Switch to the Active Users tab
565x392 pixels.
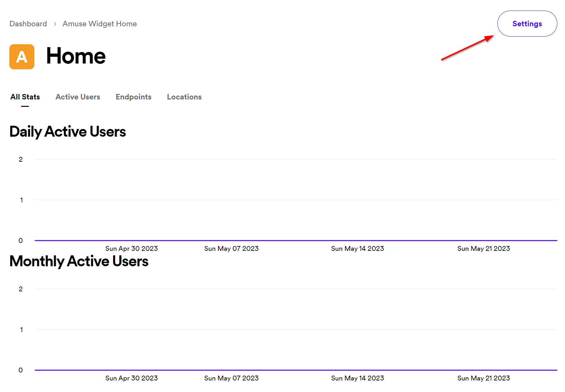click(78, 97)
